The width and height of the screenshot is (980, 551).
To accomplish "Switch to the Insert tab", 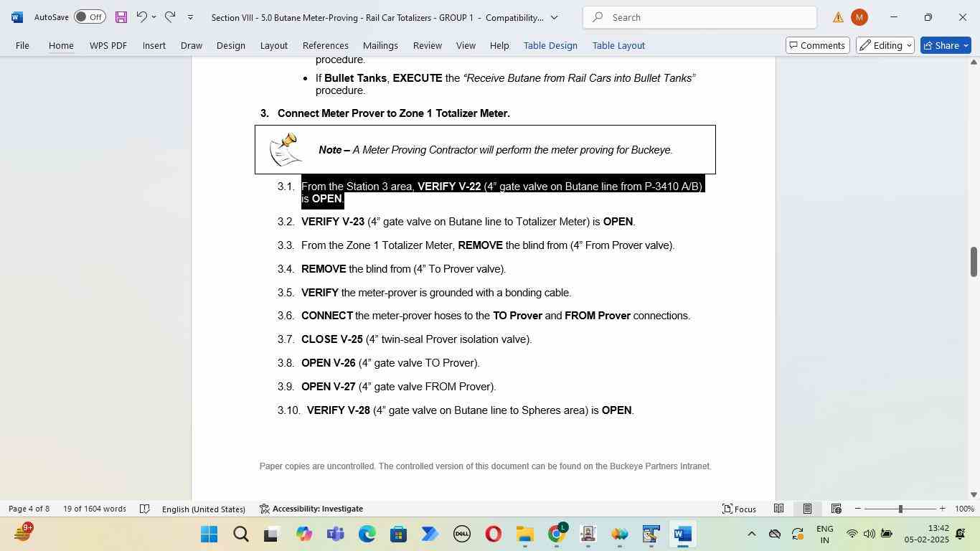I will pyautogui.click(x=154, y=45).
